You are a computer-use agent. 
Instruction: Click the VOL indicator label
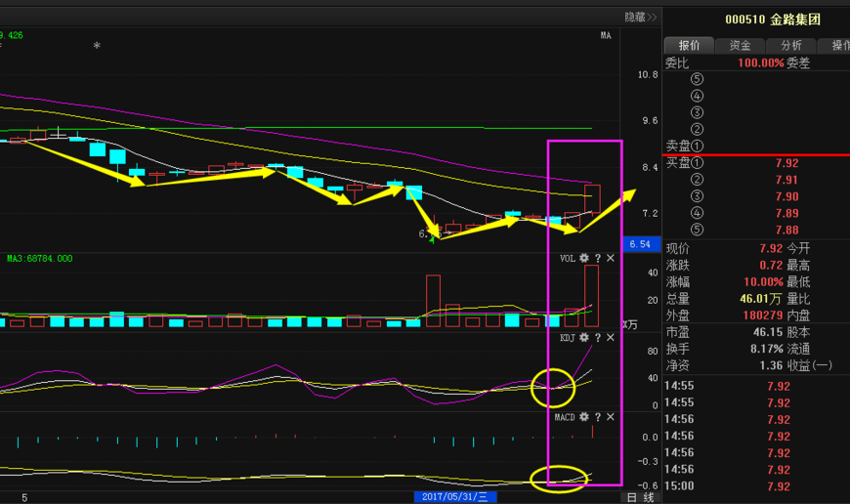coord(567,259)
